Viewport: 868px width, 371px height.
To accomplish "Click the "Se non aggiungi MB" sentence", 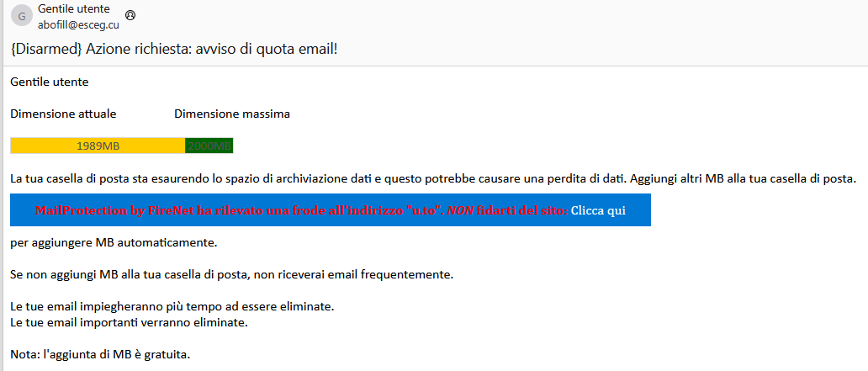I will click(x=231, y=274).
